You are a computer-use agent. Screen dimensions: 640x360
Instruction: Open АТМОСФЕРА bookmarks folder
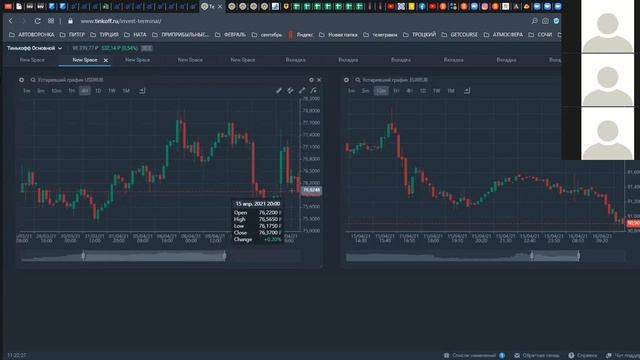pyautogui.click(x=503, y=35)
